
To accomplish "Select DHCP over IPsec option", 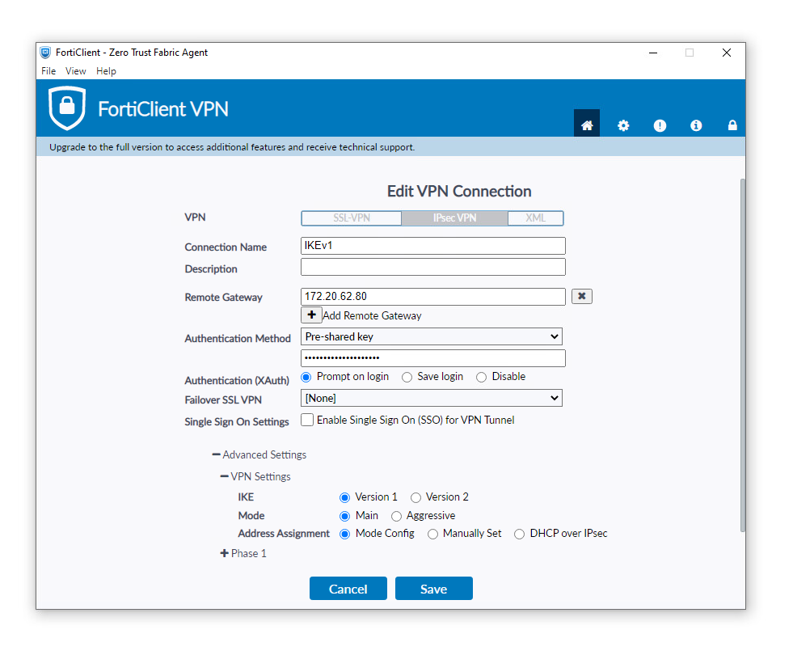I will click(519, 535).
